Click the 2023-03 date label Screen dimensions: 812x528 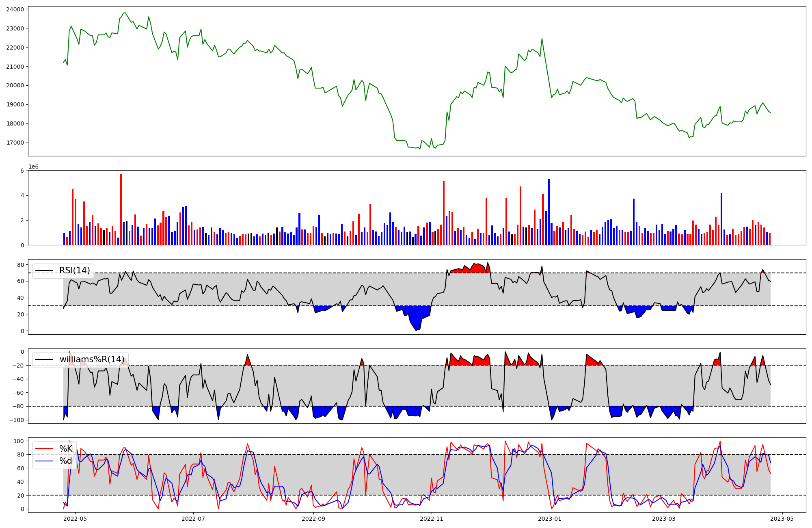tap(664, 519)
